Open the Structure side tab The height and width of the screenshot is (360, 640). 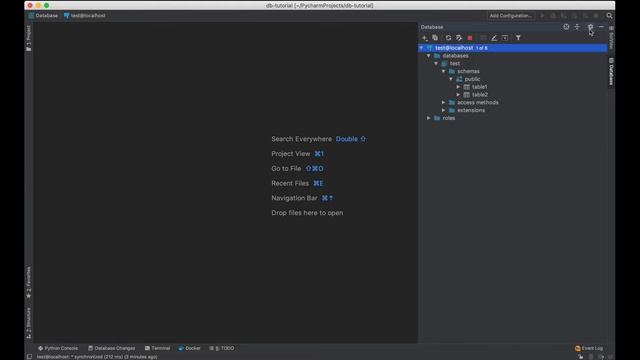29,323
